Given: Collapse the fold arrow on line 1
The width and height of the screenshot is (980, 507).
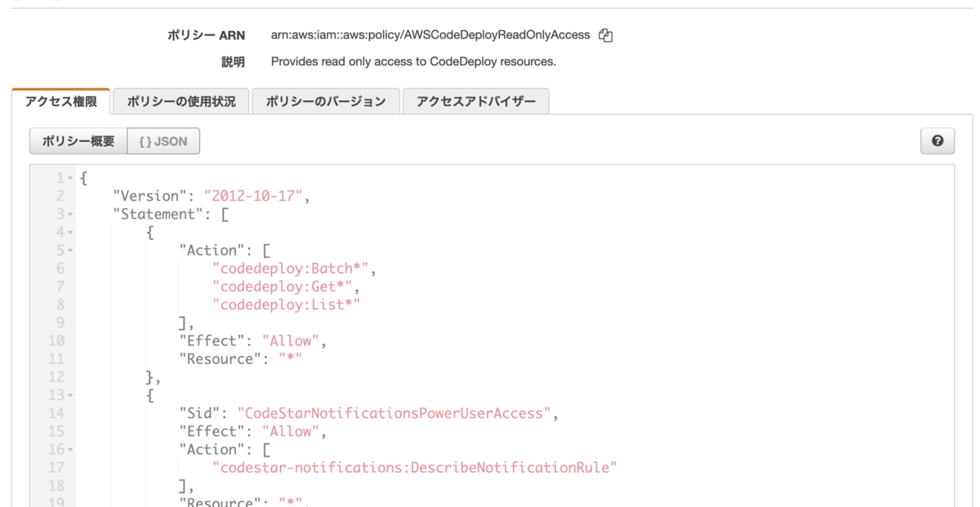Looking at the screenshot, I should coord(71,178).
